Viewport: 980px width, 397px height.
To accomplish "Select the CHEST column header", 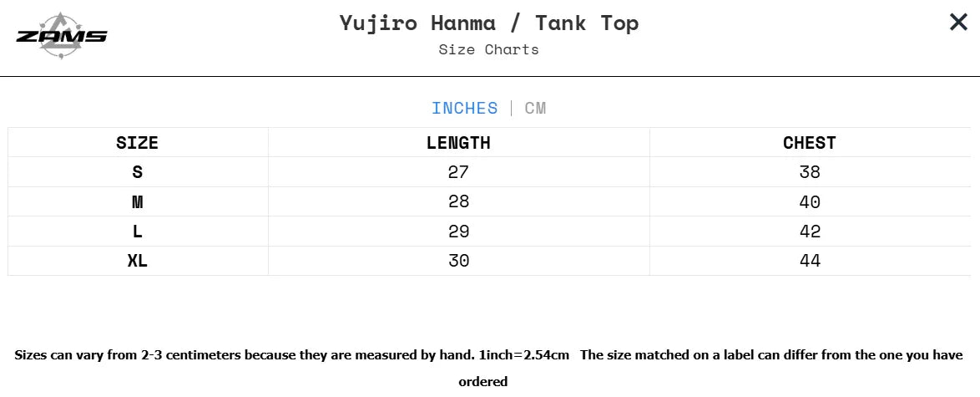I will point(810,143).
